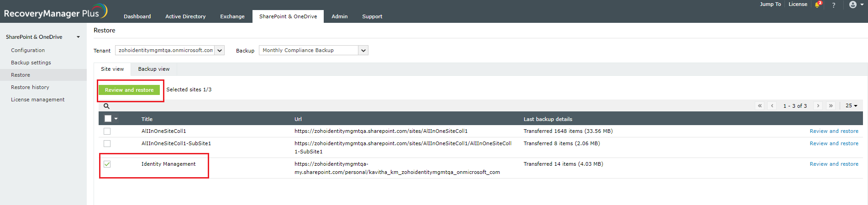Click the Last backup details column header

[x=548, y=119]
